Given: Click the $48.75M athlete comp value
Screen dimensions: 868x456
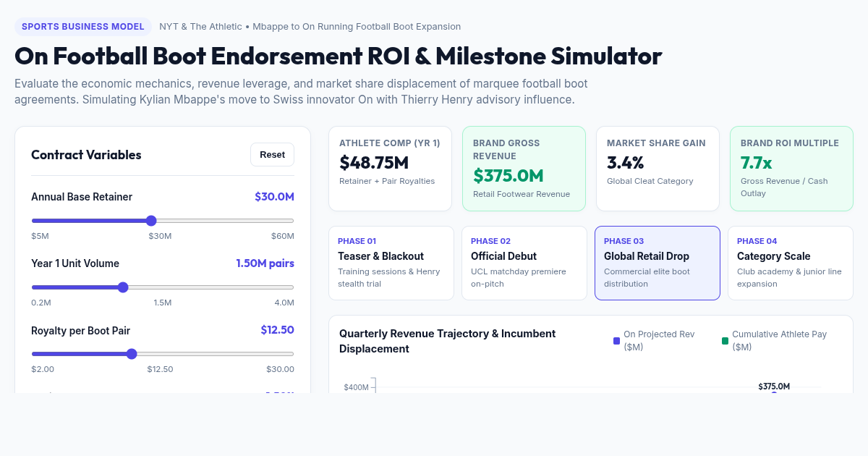Looking at the screenshot, I should click(374, 162).
